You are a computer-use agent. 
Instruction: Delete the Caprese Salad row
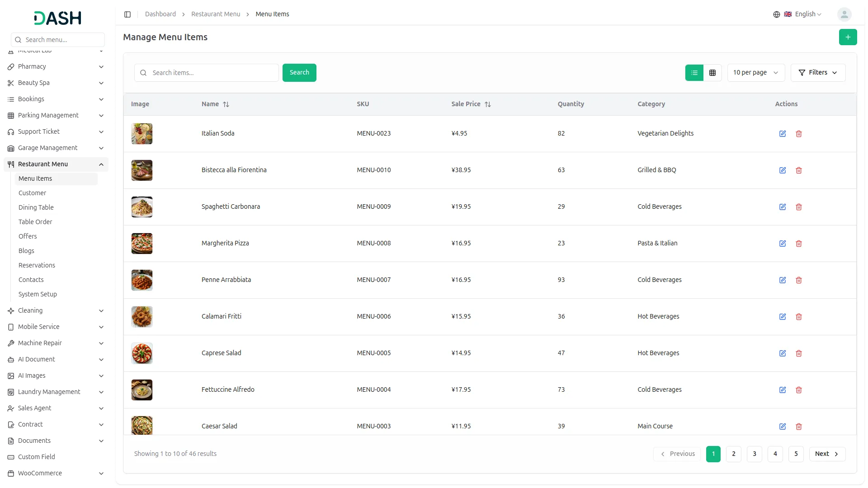pyautogui.click(x=799, y=353)
